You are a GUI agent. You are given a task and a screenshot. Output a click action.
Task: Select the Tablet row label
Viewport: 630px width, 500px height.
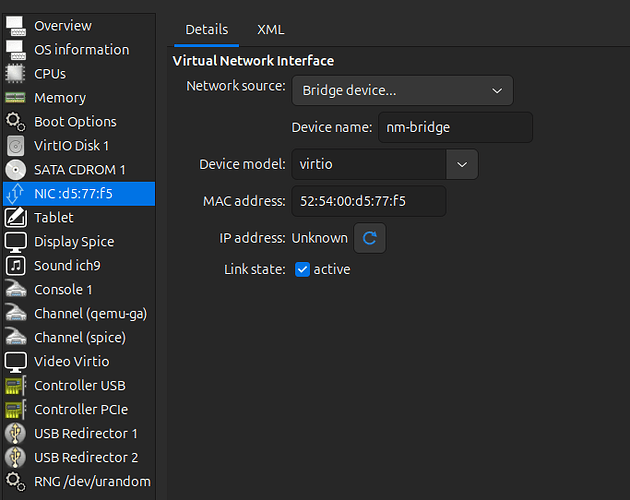[x=54, y=217]
